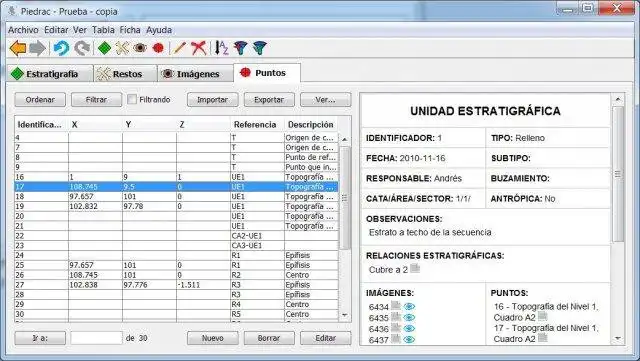Click table scrollbar down arrow
Screen dimensions: 640x361
point(345,315)
